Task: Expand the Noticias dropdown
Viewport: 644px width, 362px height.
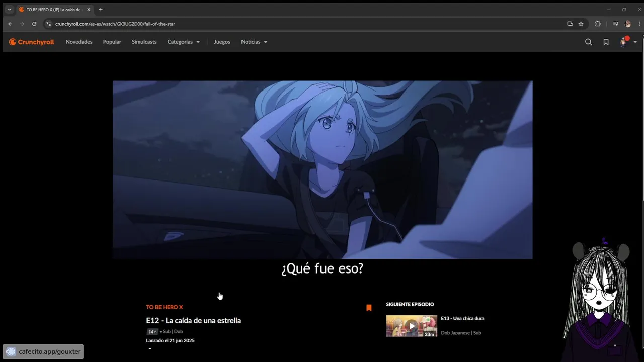Action: click(254, 42)
